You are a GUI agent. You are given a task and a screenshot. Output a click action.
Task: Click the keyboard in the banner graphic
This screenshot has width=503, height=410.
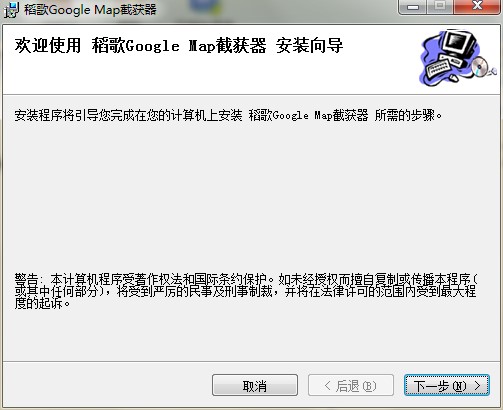(x=438, y=68)
